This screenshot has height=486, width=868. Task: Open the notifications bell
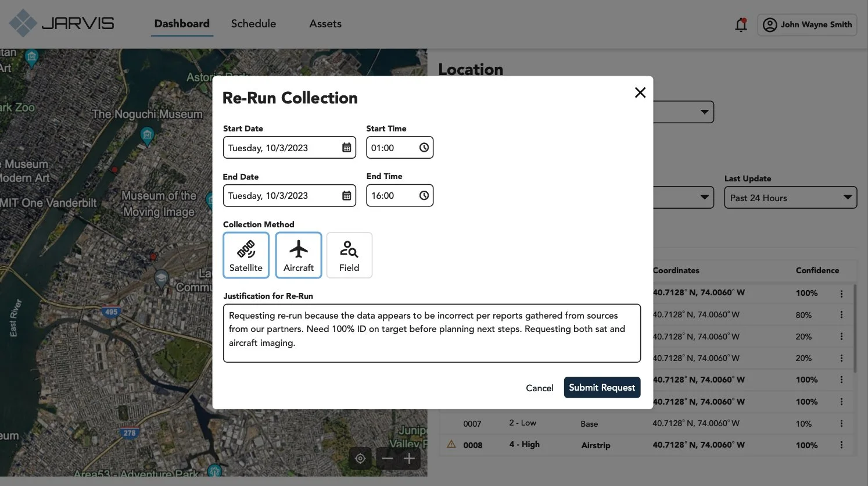[741, 25]
